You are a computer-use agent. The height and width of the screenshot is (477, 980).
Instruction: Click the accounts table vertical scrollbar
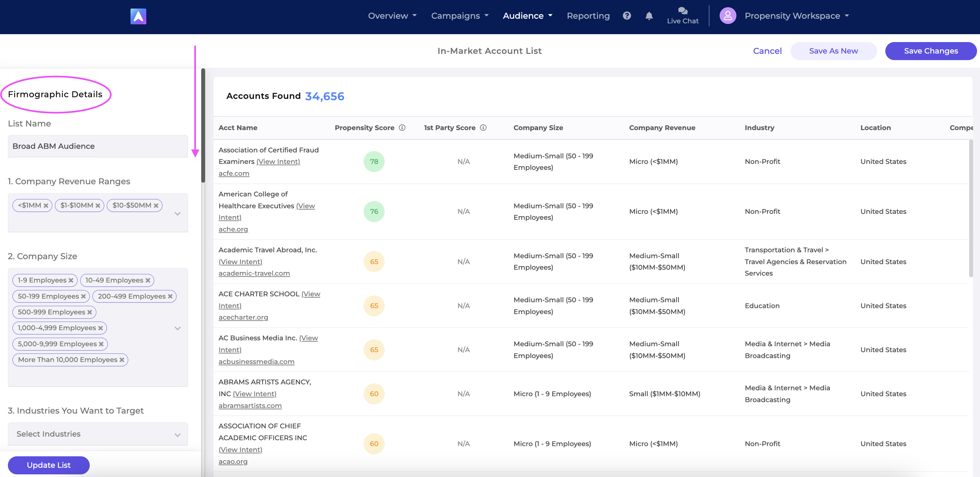[x=970, y=208]
